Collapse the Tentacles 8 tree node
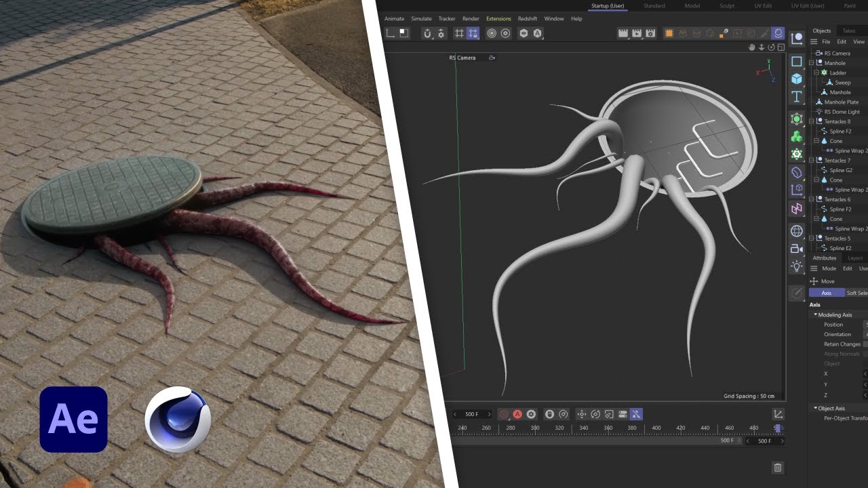The image size is (868, 488). click(x=812, y=121)
